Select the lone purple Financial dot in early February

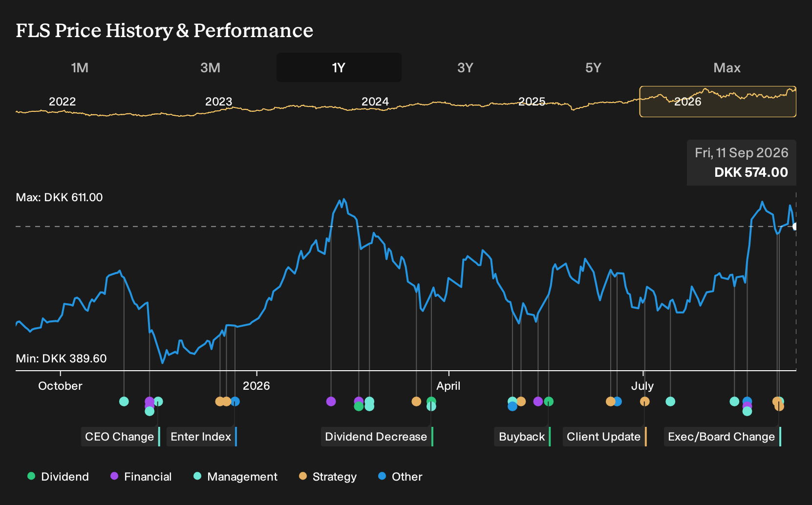(x=331, y=401)
